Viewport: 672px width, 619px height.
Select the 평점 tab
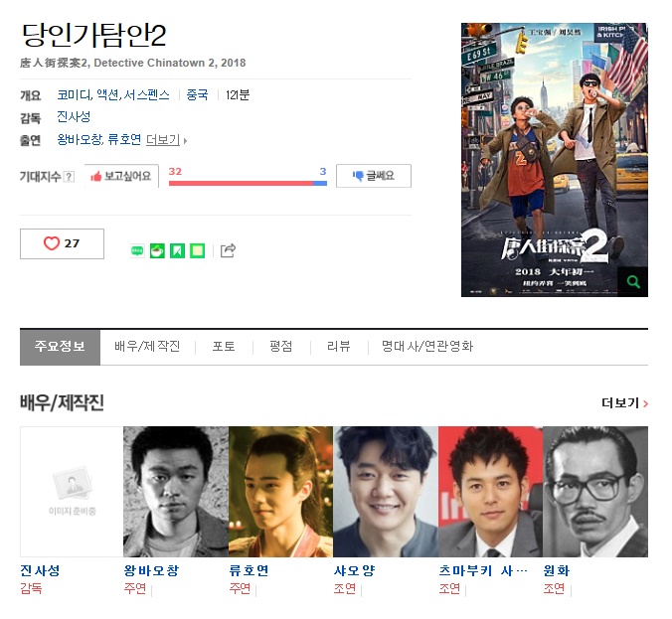click(281, 346)
